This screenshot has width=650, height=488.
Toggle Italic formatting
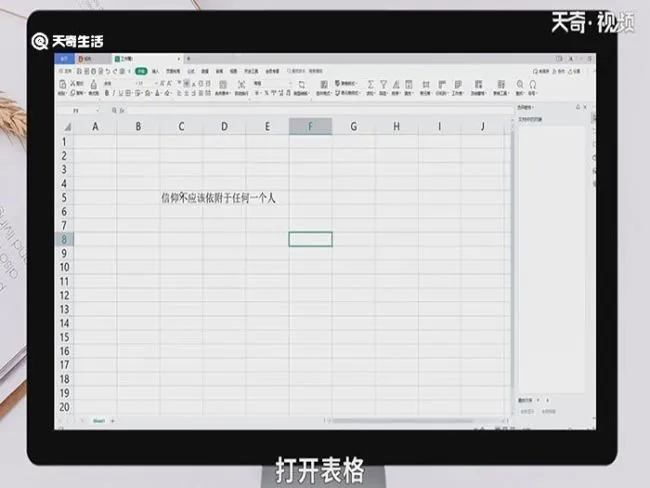coord(114,93)
